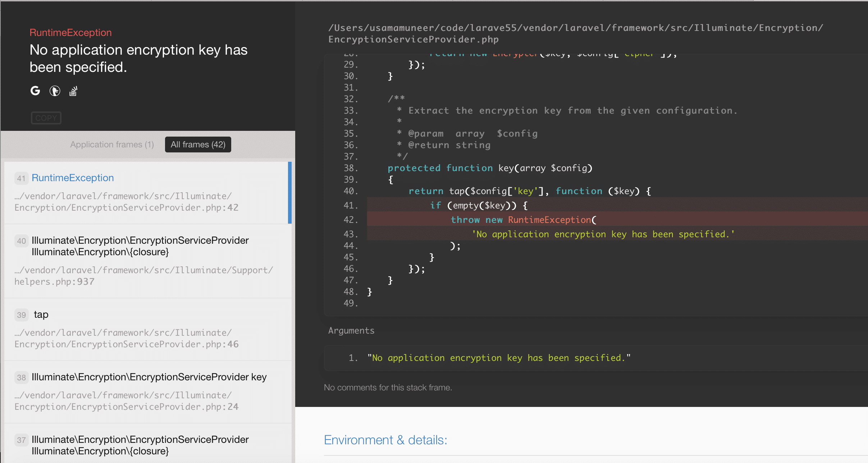The width and height of the screenshot is (868, 463).
Task: Click code line 43 error string
Action: [x=617, y=234]
